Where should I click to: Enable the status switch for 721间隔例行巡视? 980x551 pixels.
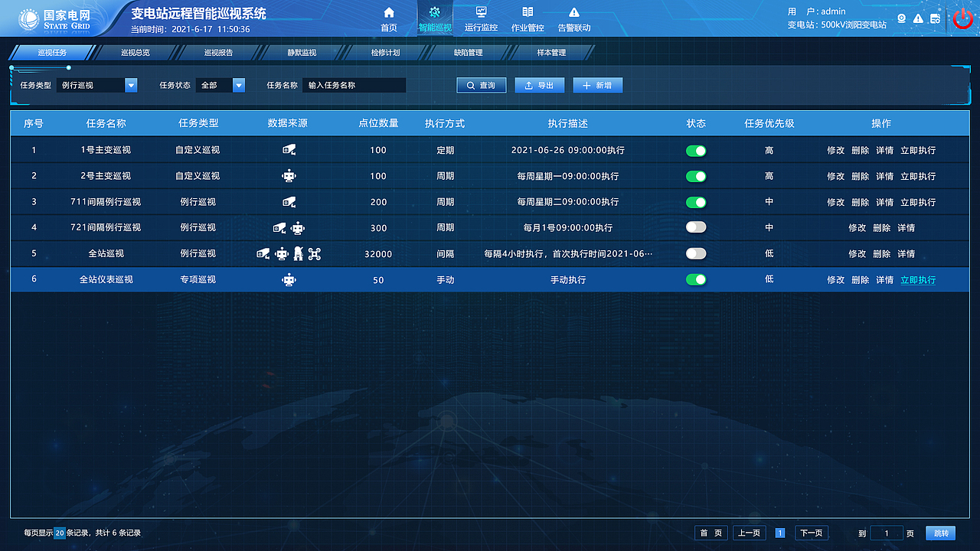[x=696, y=227]
